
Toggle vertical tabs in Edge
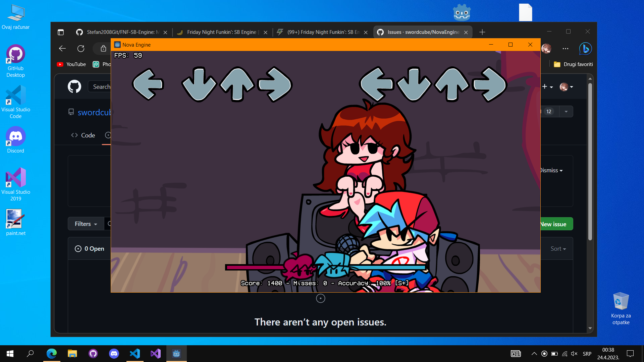point(61,32)
